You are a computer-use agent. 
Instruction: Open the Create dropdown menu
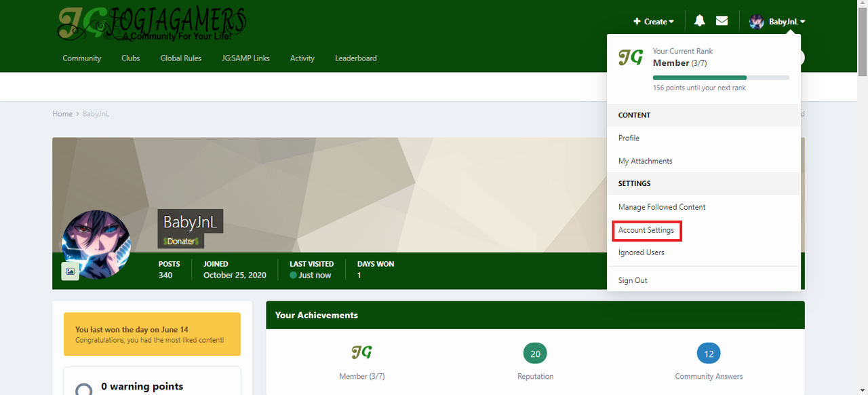pyautogui.click(x=654, y=22)
